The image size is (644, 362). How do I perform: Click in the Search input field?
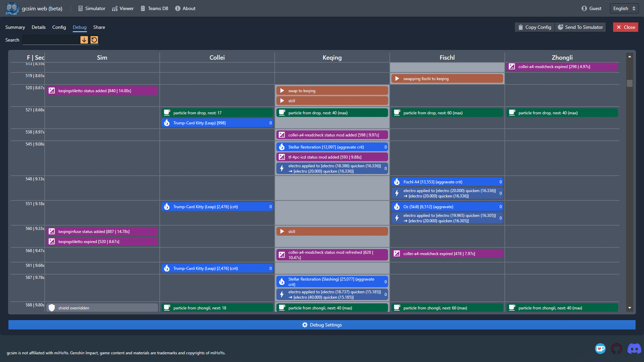51,40
